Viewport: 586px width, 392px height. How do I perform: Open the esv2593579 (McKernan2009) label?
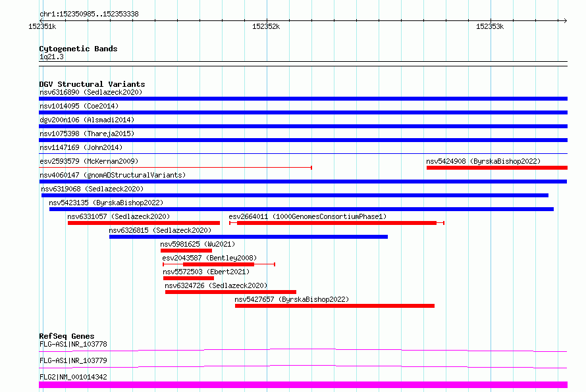89,161
